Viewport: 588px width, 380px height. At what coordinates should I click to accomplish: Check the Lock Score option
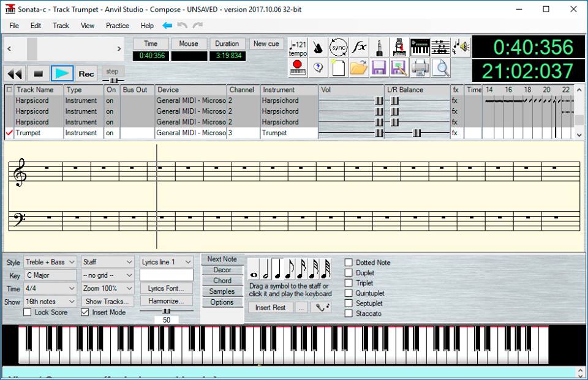[x=27, y=312]
